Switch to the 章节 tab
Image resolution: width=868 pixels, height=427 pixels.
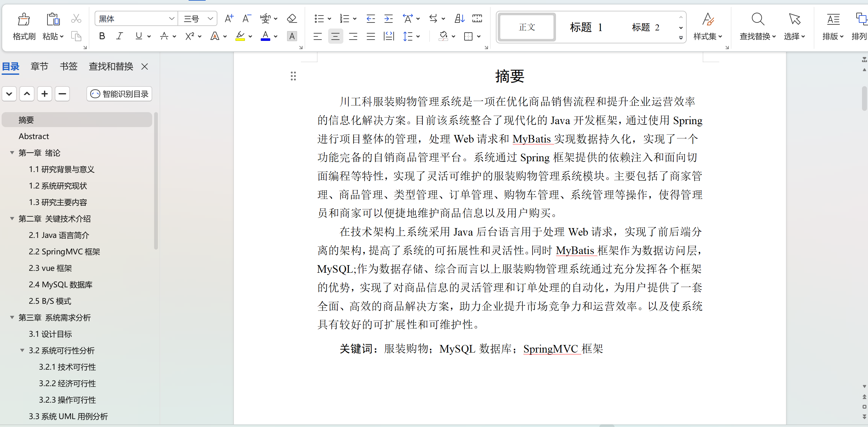[x=39, y=67]
